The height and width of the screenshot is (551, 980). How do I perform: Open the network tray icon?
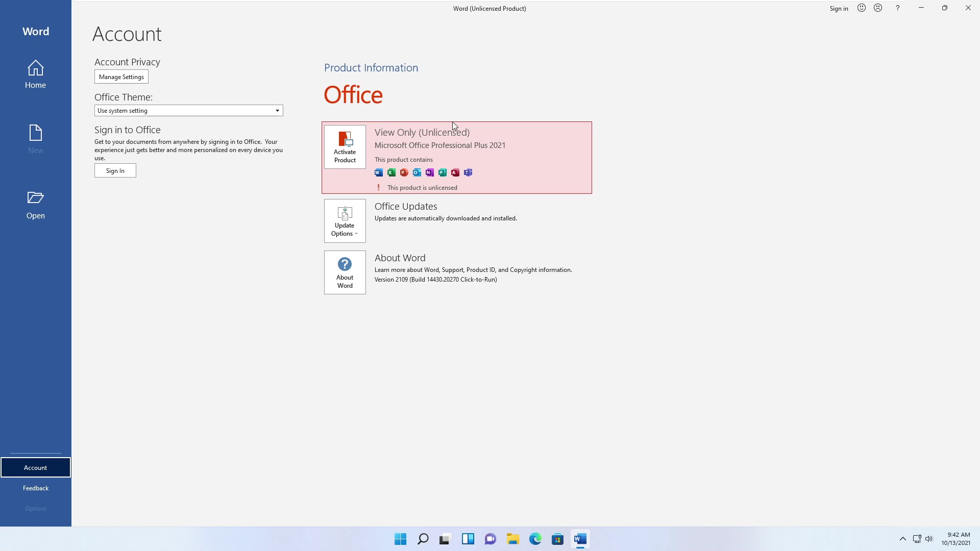[x=917, y=539]
